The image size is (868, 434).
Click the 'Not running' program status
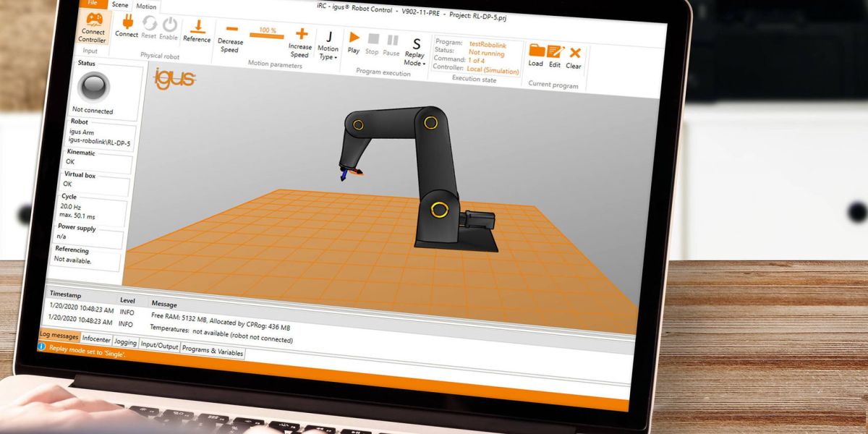[x=486, y=54]
